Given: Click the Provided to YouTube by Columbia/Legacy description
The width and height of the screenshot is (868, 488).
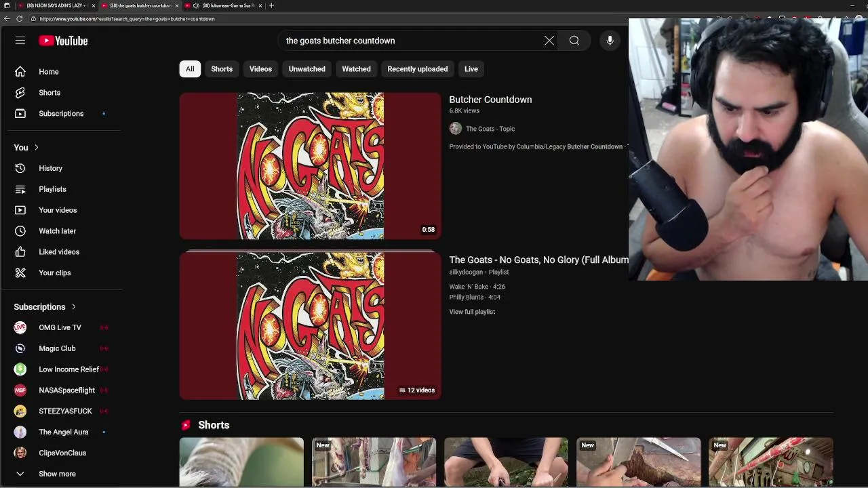Looking at the screenshot, I should tap(538, 147).
